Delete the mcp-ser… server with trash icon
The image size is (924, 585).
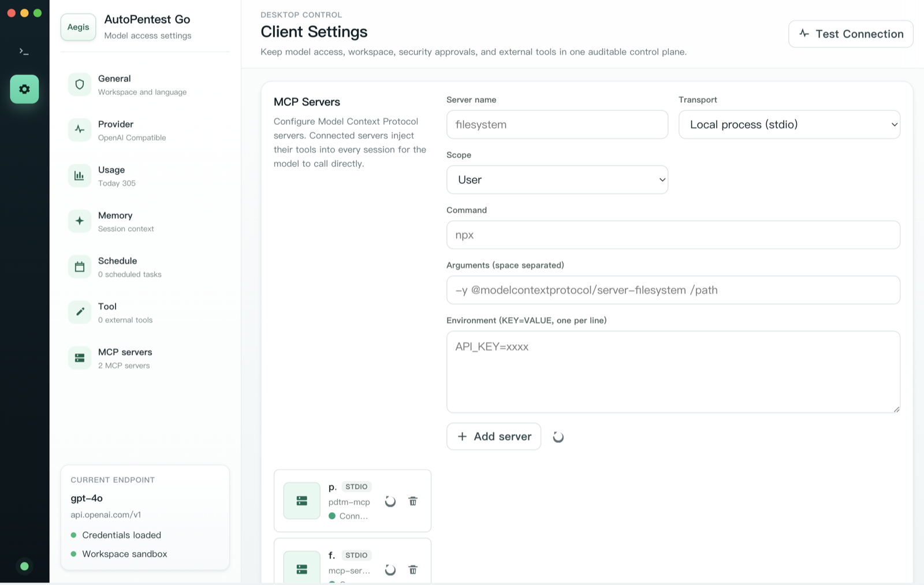point(413,570)
